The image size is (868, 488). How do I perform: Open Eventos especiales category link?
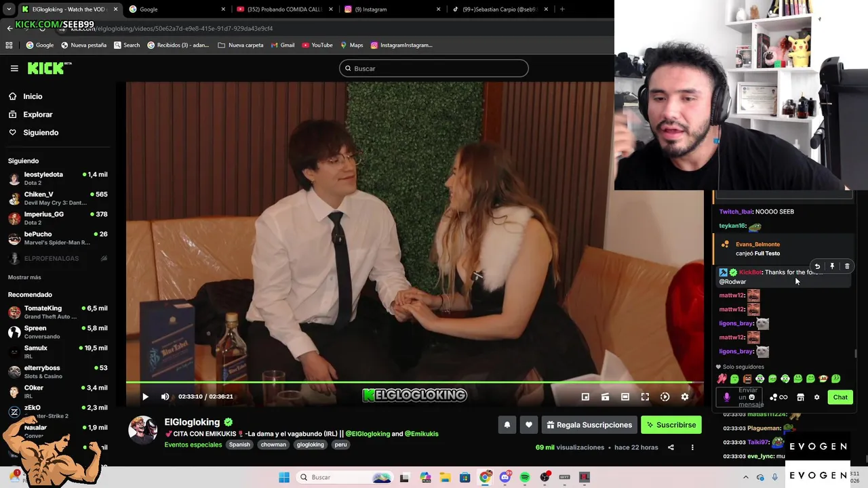[x=193, y=445]
